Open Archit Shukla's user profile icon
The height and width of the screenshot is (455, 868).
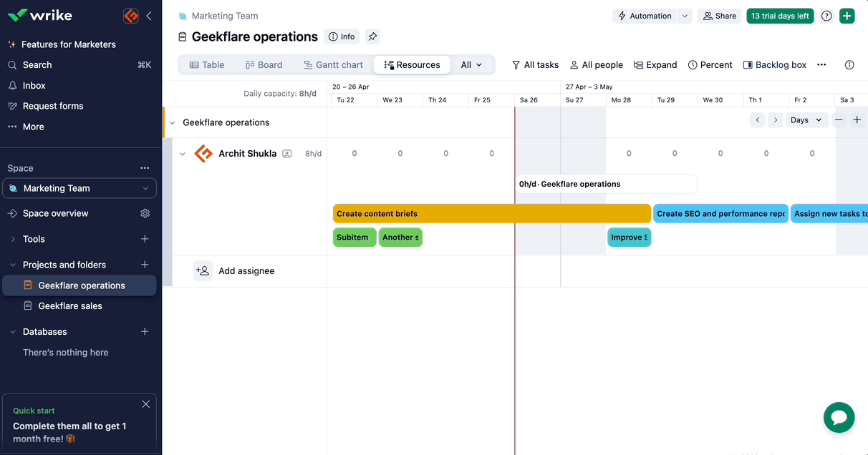tap(287, 154)
